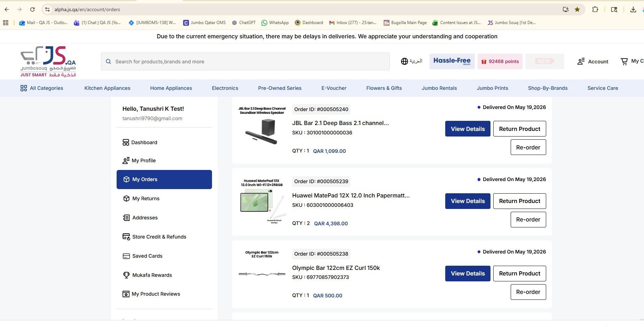Viewport: 644px width, 327px height.
Task: Return Product for Olympic Bar order
Action: [x=519, y=273]
